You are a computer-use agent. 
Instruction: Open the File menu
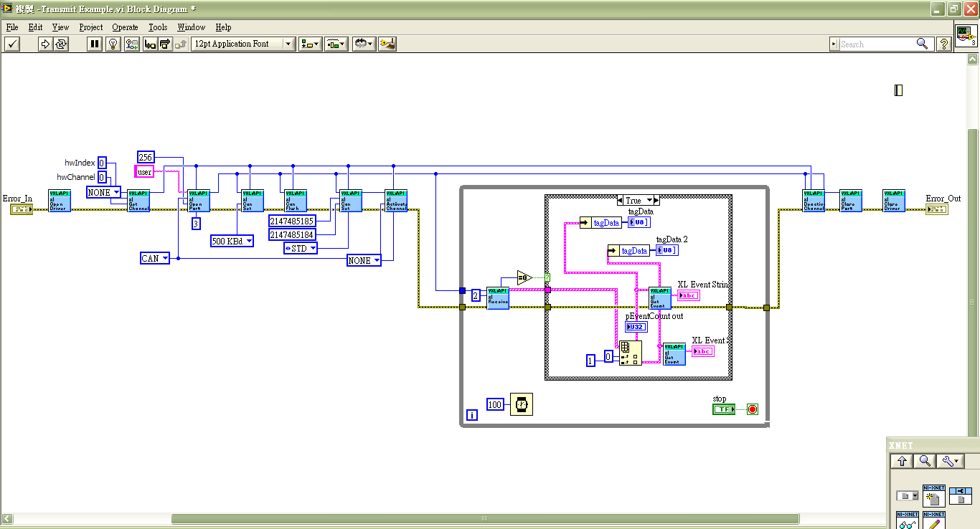[12, 27]
